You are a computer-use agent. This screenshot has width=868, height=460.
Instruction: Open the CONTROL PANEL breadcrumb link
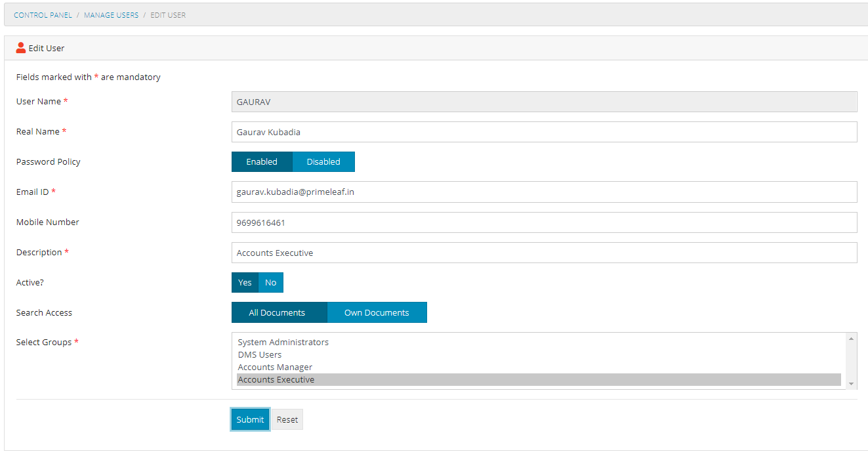tap(42, 14)
